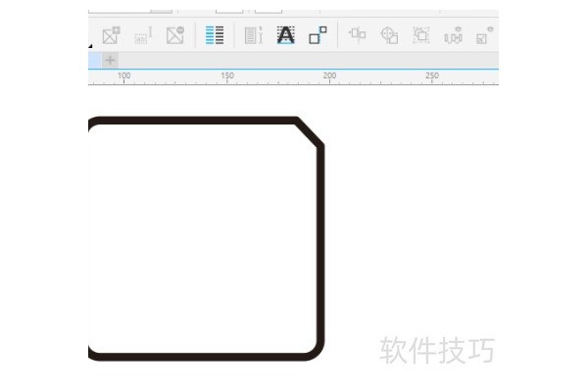Image resolution: width=588 pixels, height=392 pixels.
Task: Click the 100 mark on the horizontal ruler
Action: (124, 75)
